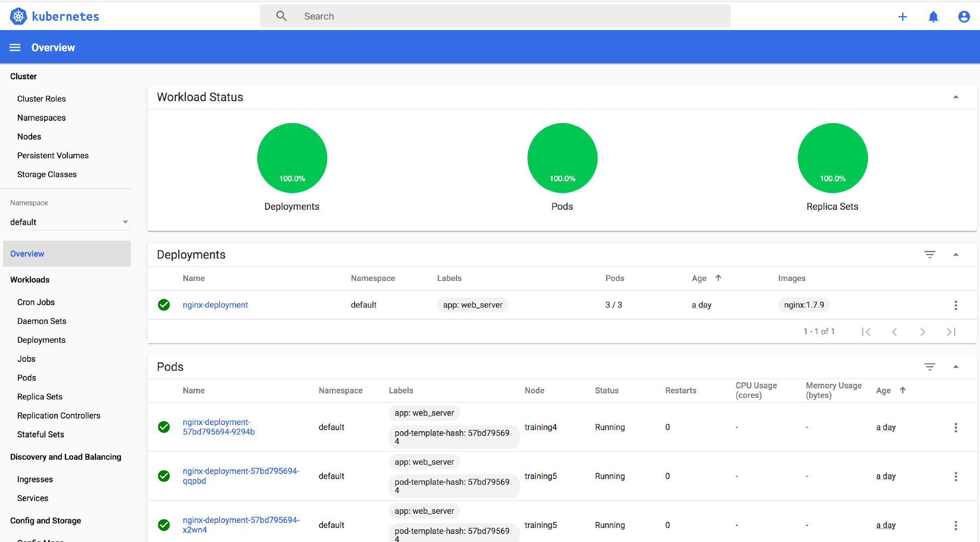Viewport: 980px width, 542px height.
Task: Toggle Pods Age sort arrow
Action: point(902,390)
